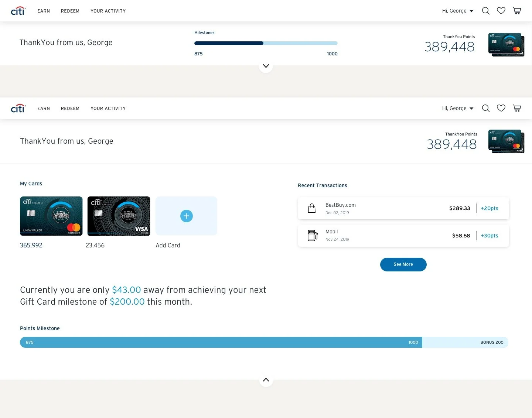Click the +20pts value on BestBuy row
This screenshot has width=532, height=418.
490,208
